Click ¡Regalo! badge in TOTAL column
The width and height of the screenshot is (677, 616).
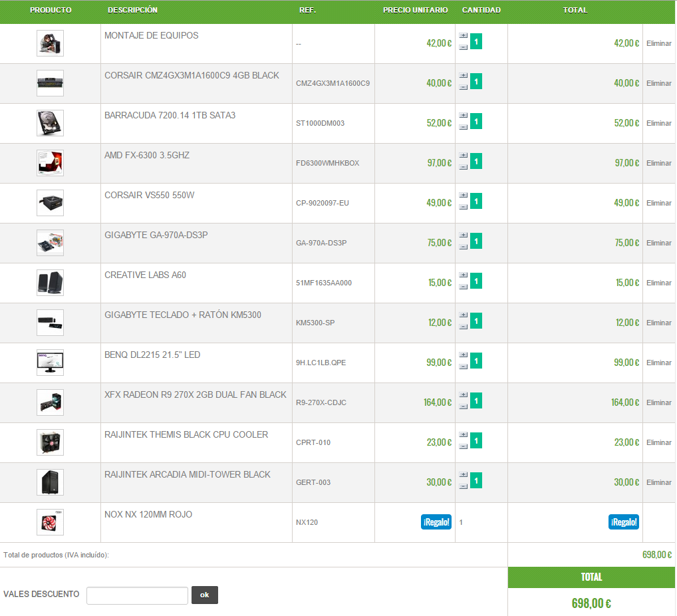pyautogui.click(x=623, y=522)
